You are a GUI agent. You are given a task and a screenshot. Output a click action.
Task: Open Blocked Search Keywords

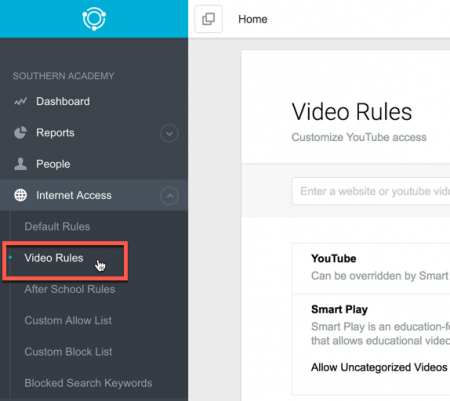pos(88,383)
